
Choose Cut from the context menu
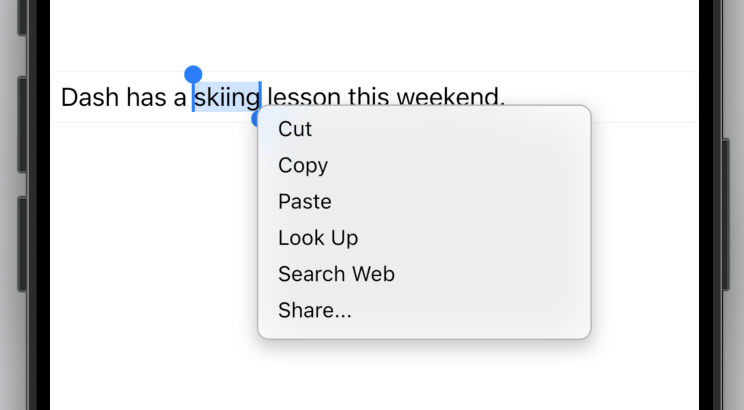295,129
